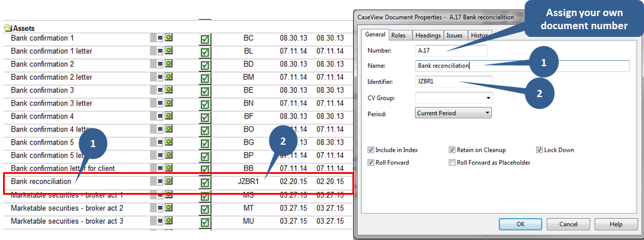Click the Identifier field containing JZBR1
Image resolution: width=644 pixels, height=240 pixels.
[454, 81]
